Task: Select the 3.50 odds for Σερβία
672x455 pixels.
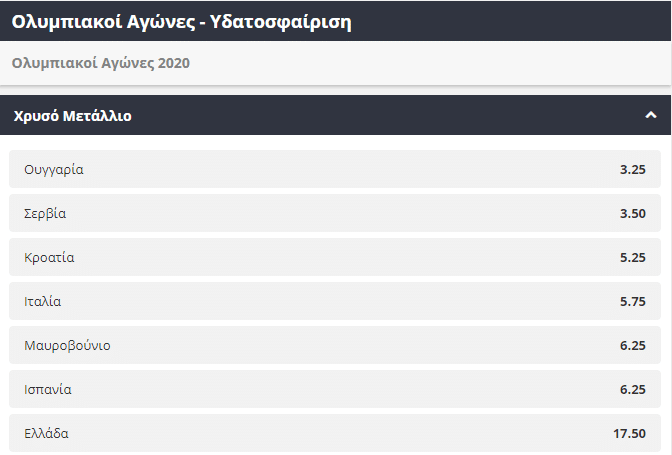Action: point(632,214)
